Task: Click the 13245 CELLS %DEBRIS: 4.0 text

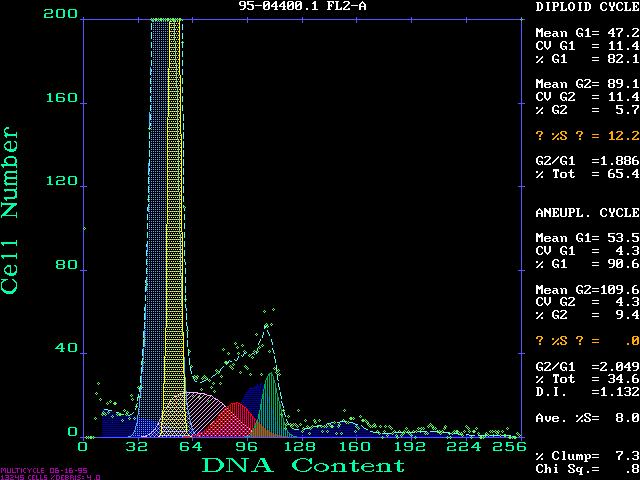Action: pyautogui.click(x=50, y=477)
